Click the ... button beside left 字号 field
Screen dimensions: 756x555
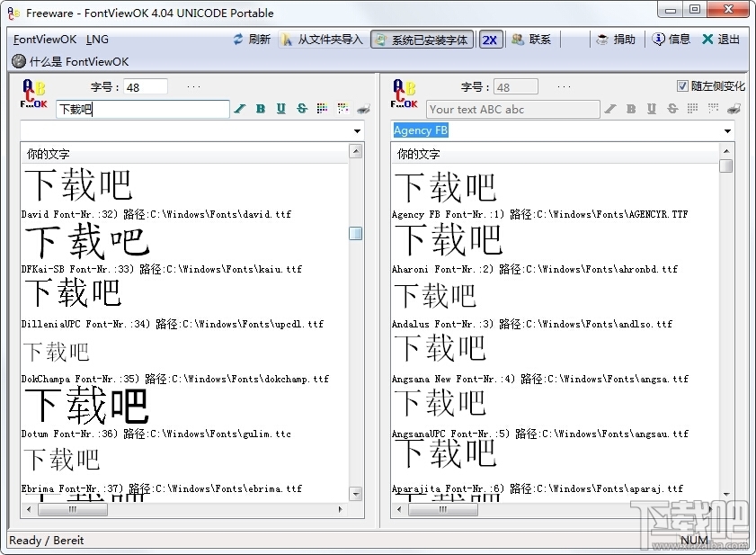pos(192,86)
